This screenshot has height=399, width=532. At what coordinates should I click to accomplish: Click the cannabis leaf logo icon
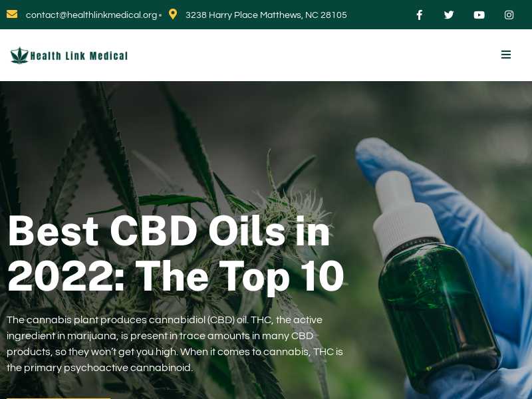(20, 55)
